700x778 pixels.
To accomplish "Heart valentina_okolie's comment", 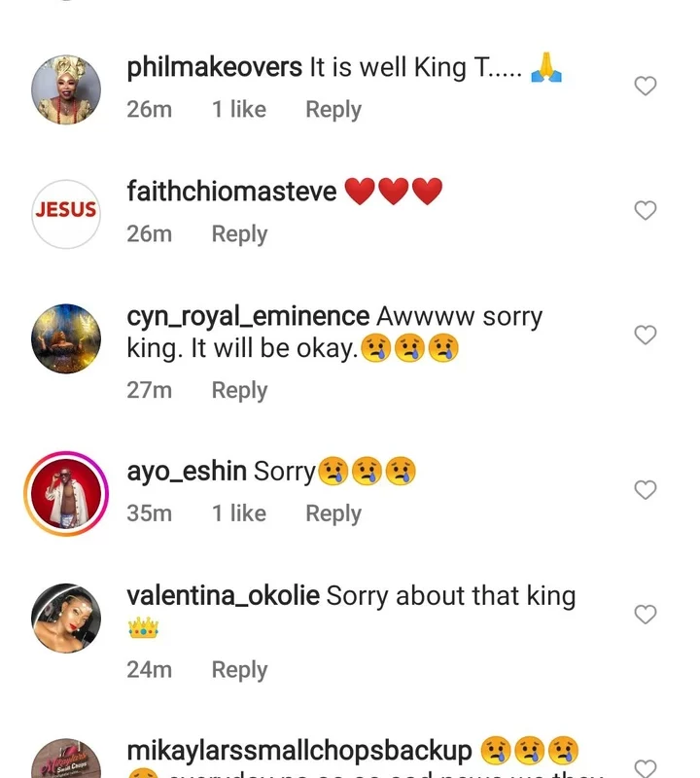I will pyautogui.click(x=646, y=615).
